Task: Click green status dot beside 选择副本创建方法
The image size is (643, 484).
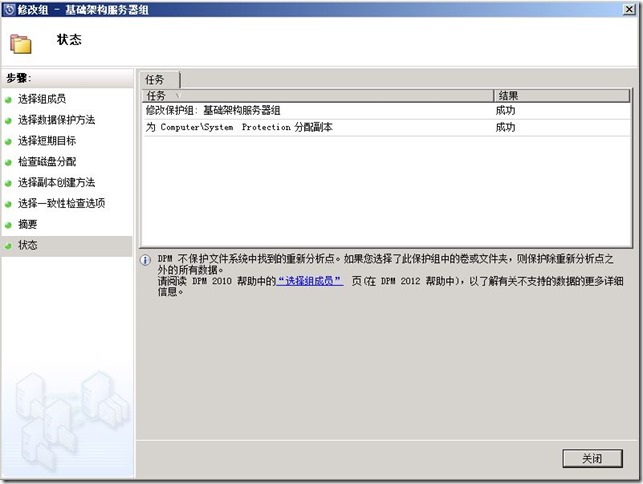Action: coord(8,183)
